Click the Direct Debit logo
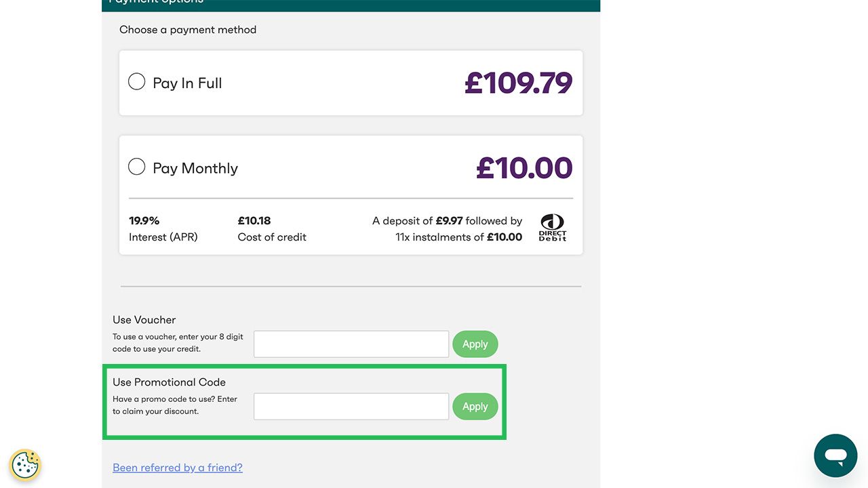The image size is (868, 488). 552,228
